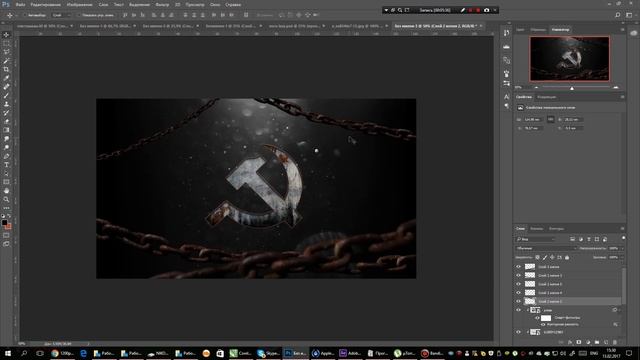
Task: Switch to the Коррекция tab
Action: [547, 97]
